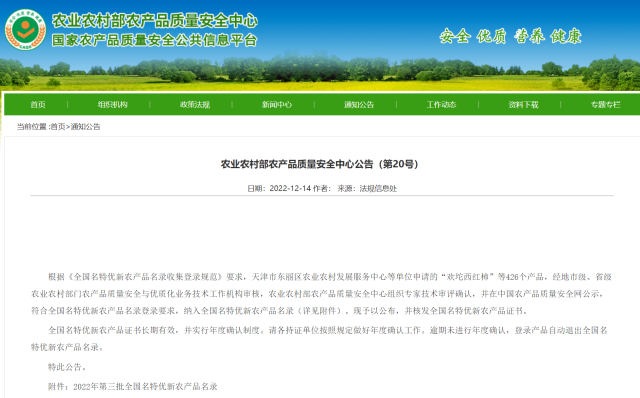Click the 安全 优质 营养 健康 slogan
The image size is (640, 398).
(x=511, y=36)
